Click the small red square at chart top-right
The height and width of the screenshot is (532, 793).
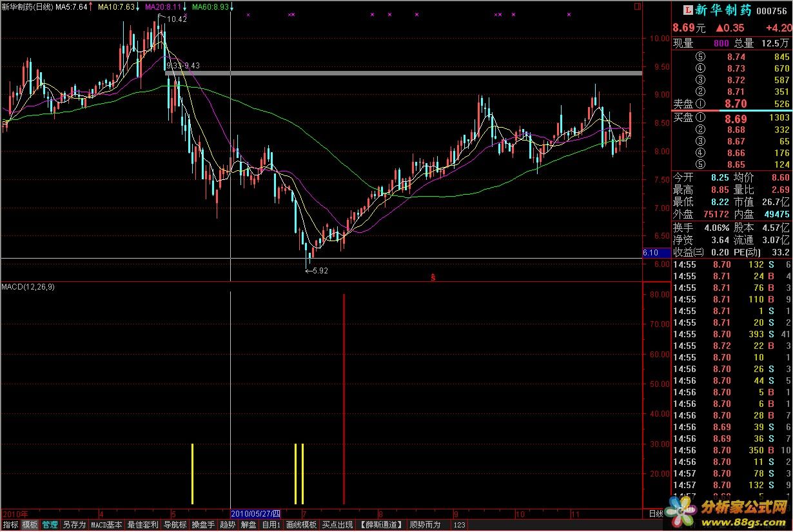click(638, 7)
